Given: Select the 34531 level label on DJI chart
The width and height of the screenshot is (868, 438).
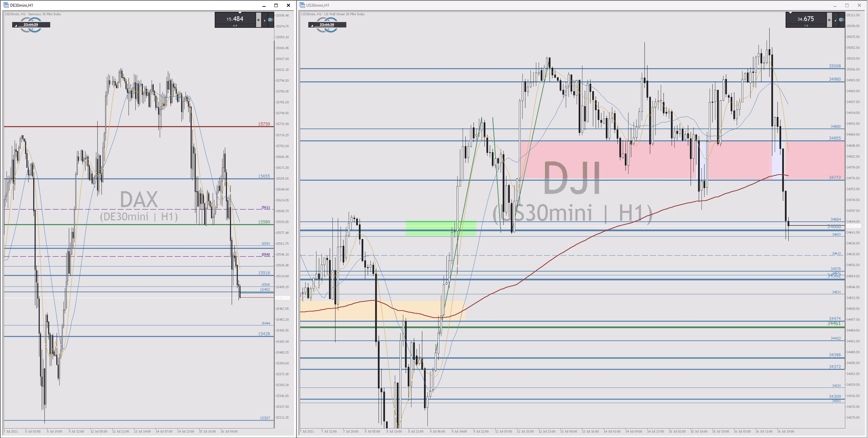Looking at the screenshot, I should click(x=836, y=292).
